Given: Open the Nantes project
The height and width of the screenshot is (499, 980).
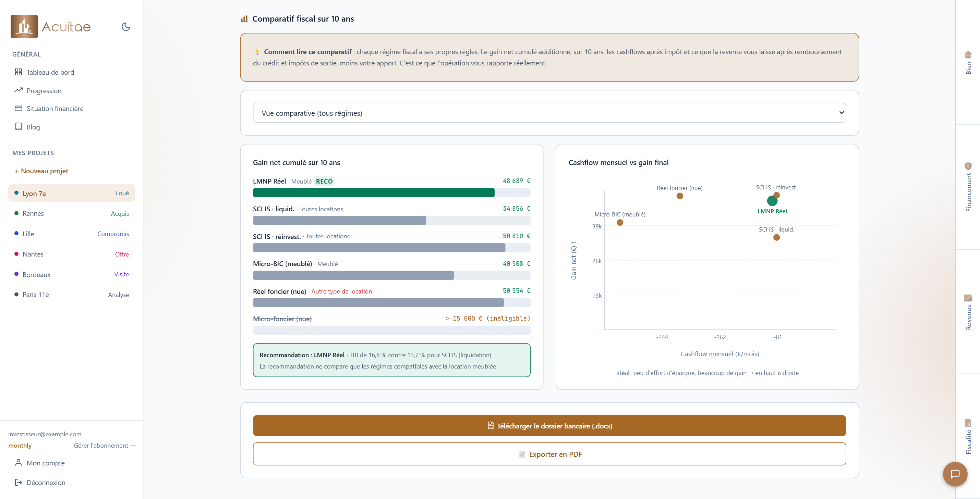Looking at the screenshot, I should [x=72, y=254].
